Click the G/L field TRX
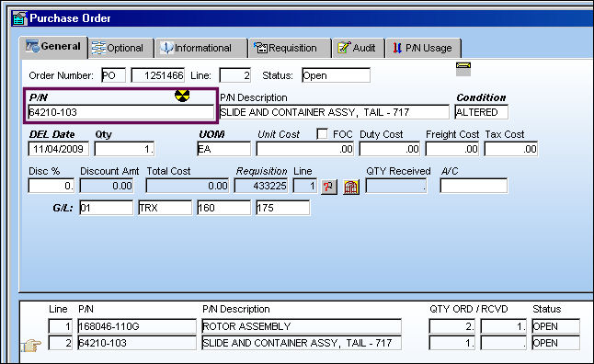This screenshot has width=594, height=364. coord(166,208)
